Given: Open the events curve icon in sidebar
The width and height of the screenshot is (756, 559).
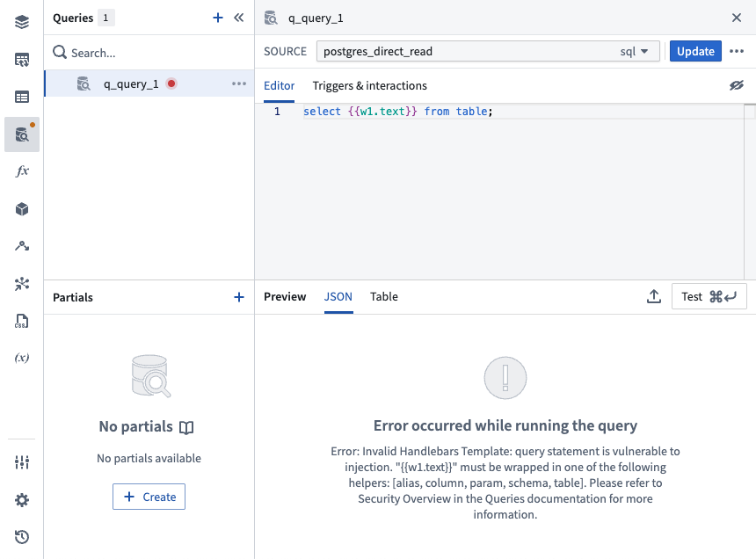Looking at the screenshot, I should pyautogui.click(x=22, y=246).
